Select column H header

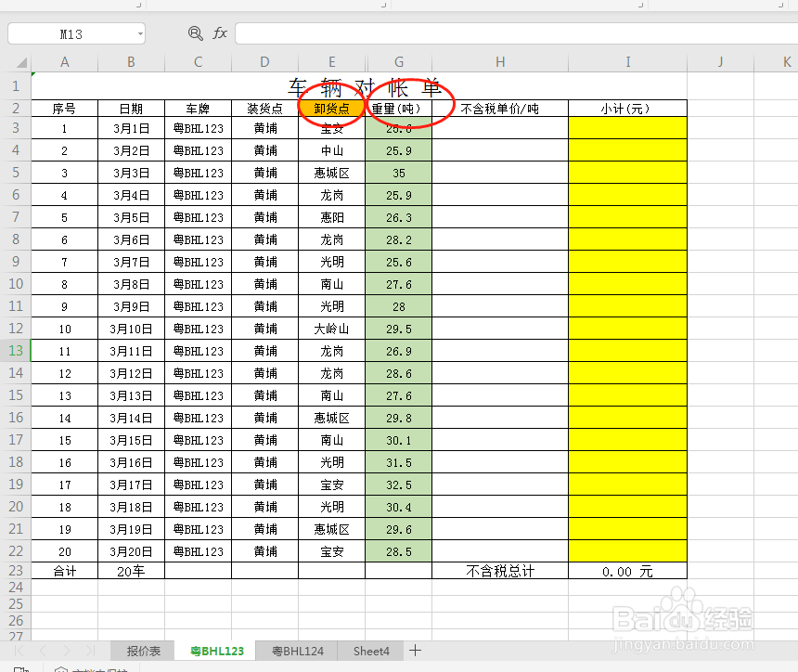(500, 62)
